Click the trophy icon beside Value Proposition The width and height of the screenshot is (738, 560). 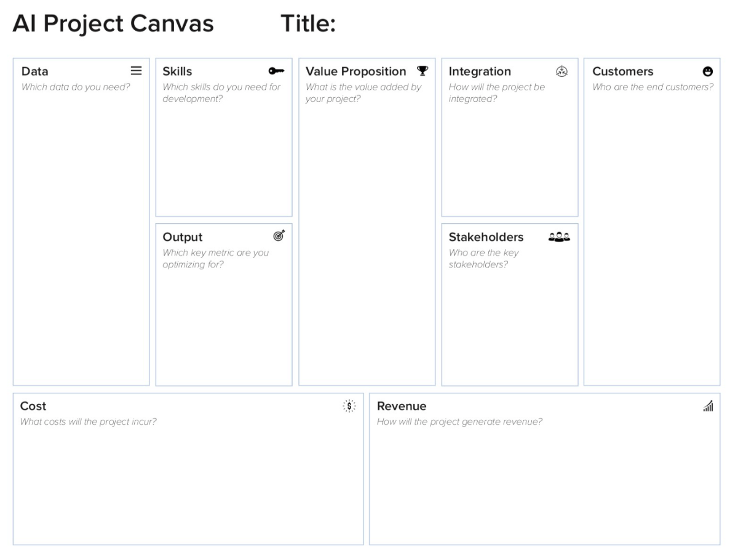tap(422, 71)
